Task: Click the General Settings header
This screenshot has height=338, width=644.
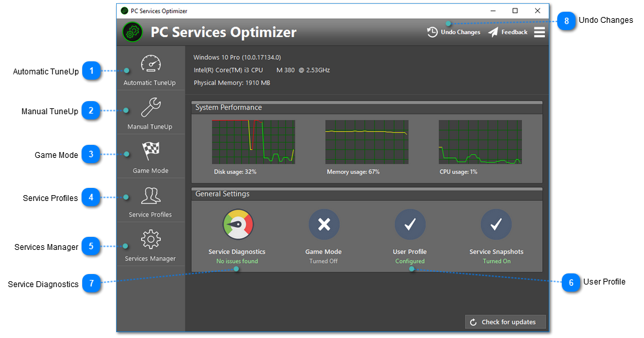Action: point(222,194)
